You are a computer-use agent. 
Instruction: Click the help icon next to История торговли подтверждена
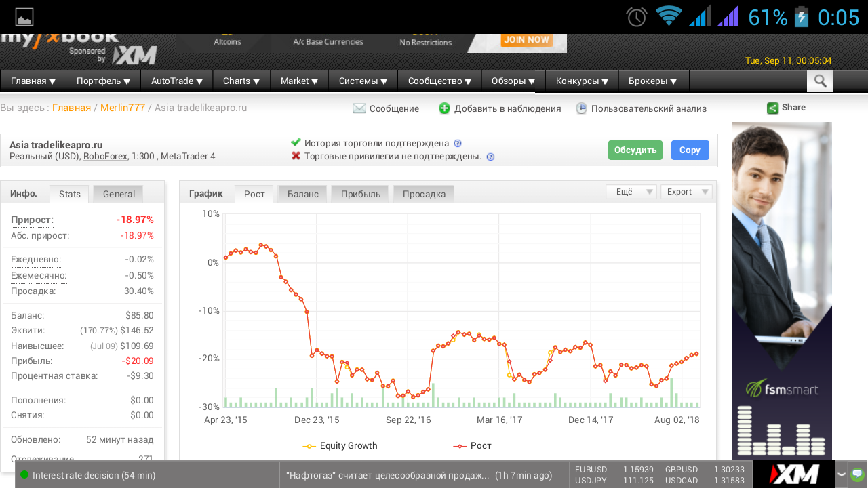tap(458, 143)
